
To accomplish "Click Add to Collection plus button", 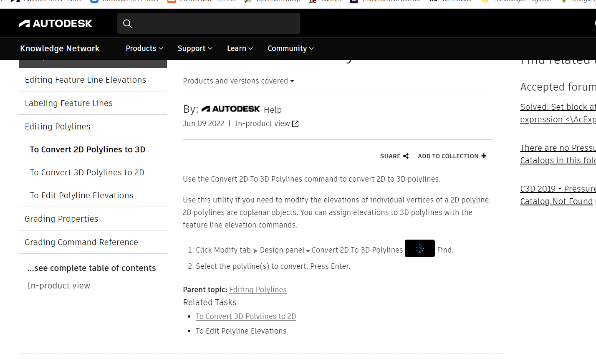I will 452,156.
